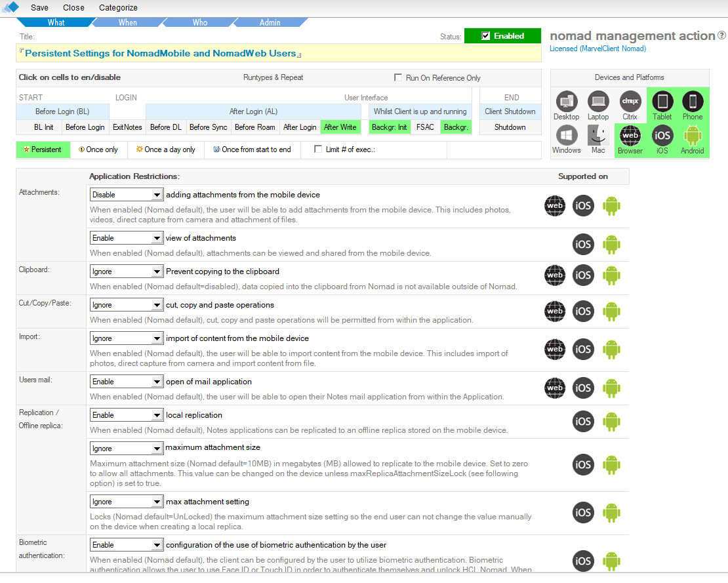The height and width of the screenshot is (583, 728).
Task: Select the Once only repeat option
Action: [x=98, y=150]
